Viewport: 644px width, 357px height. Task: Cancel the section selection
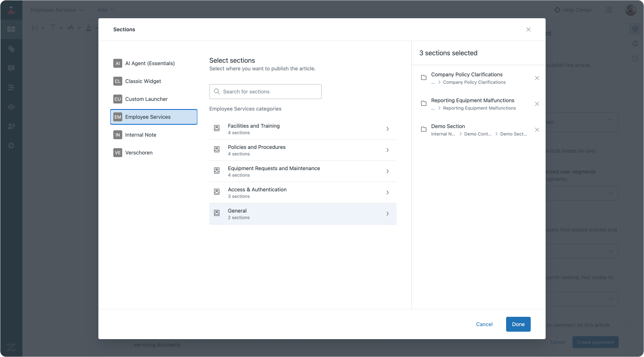tap(484, 324)
